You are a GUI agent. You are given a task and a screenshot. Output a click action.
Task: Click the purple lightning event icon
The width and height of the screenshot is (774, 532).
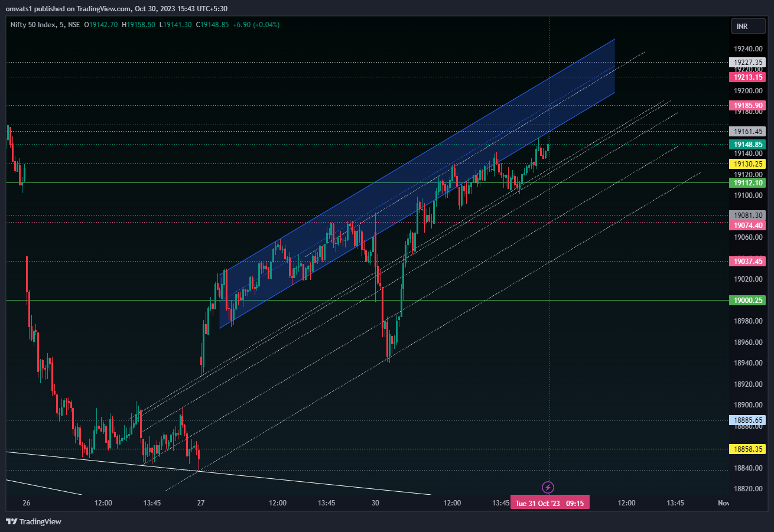pyautogui.click(x=548, y=487)
